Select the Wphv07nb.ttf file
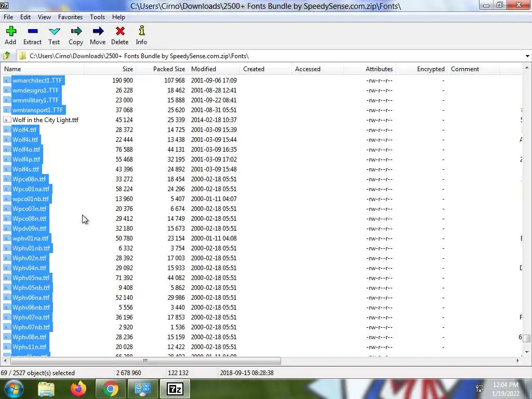Image resolution: width=532 pixels, height=399 pixels. click(31, 327)
